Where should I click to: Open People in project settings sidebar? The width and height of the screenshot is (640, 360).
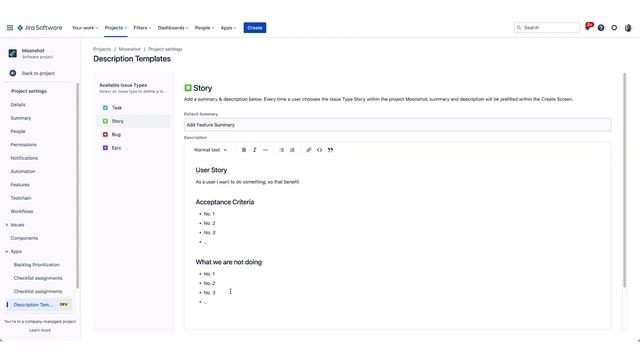pyautogui.click(x=18, y=131)
